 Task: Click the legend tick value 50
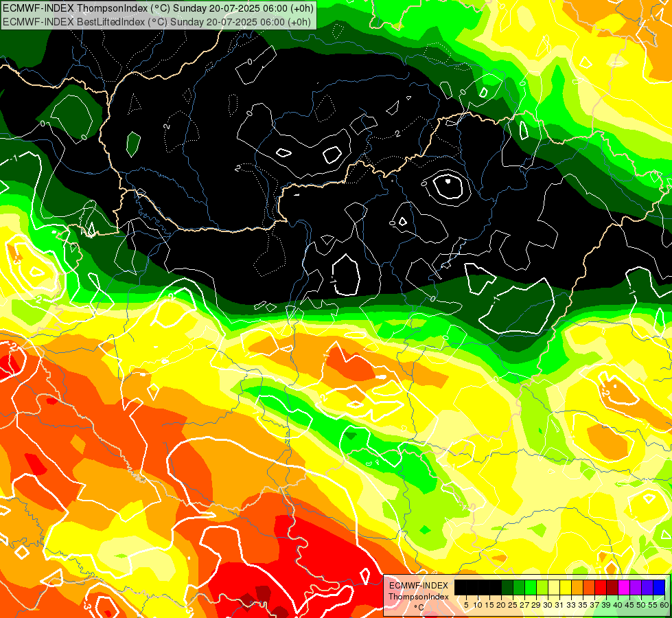pyautogui.click(x=641, y=605)
